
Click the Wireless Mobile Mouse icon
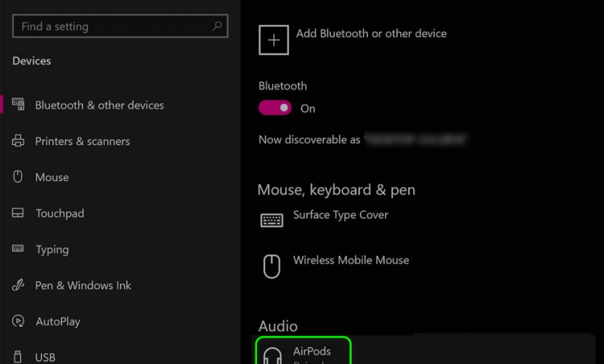pyautogui.click(x=272, y=266)
